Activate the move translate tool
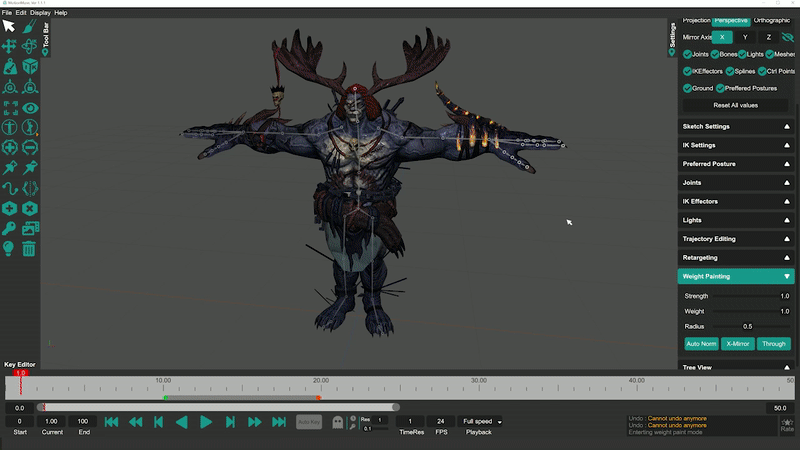This screenshot has height=450, width=800. [x=9, y=46]
